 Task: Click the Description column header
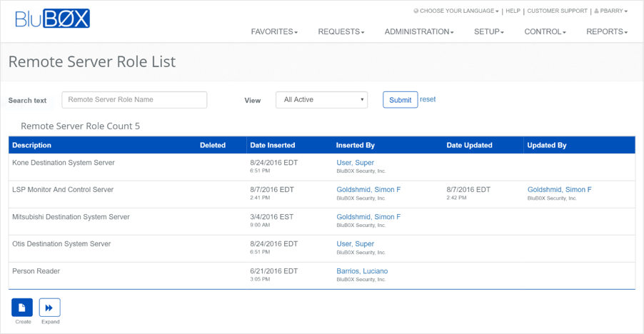[x=32, y=146]
